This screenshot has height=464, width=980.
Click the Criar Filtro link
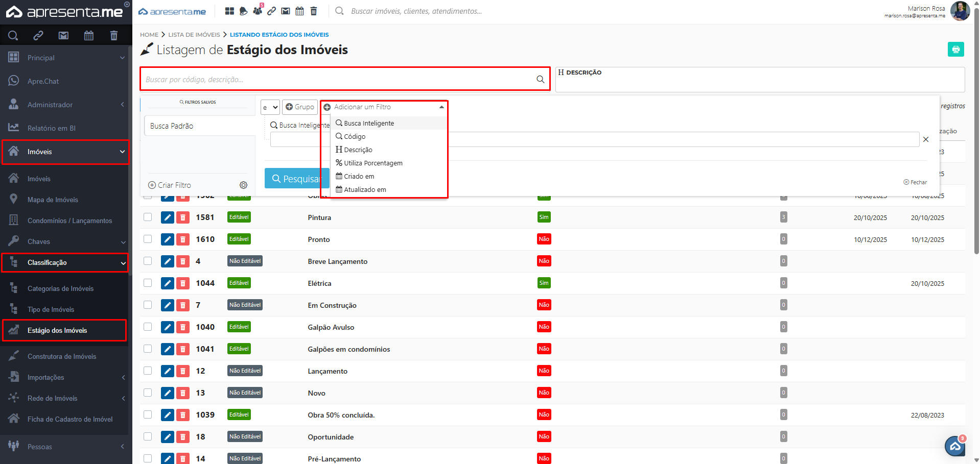(170, 185)
